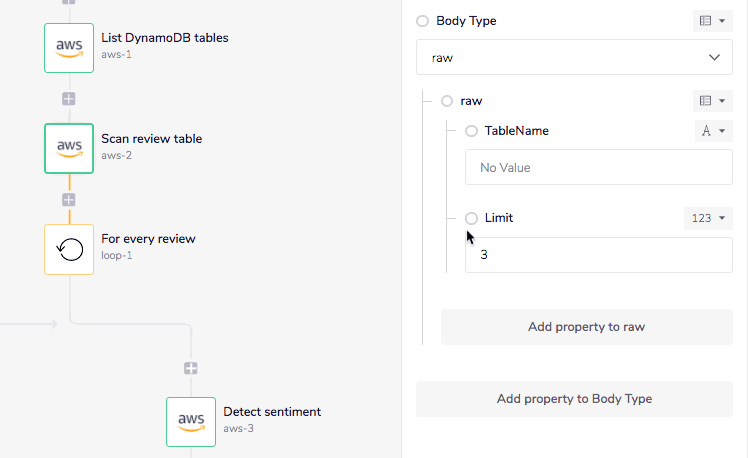Select the For every review loop icon
The height and width of the screenshot is (458, 748).
tap(69, 249)
